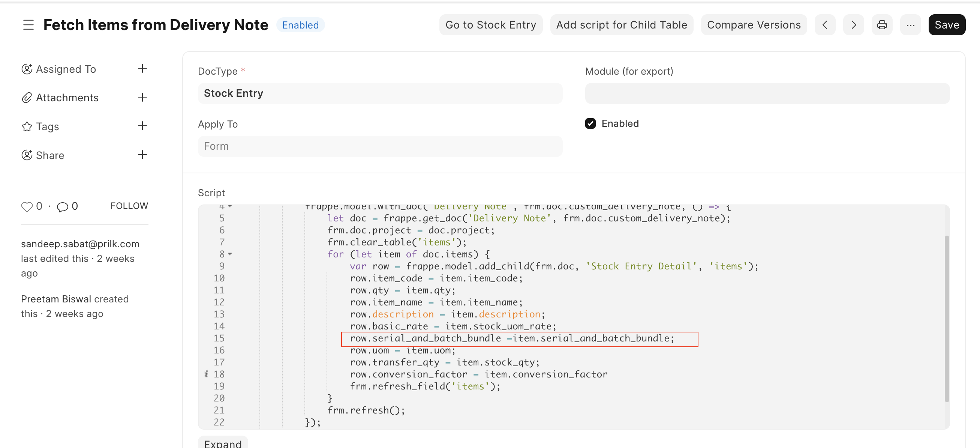This screenshot has width=980, height=448.
Task: Open the sidebar hamburger menu
Action: 28,25
